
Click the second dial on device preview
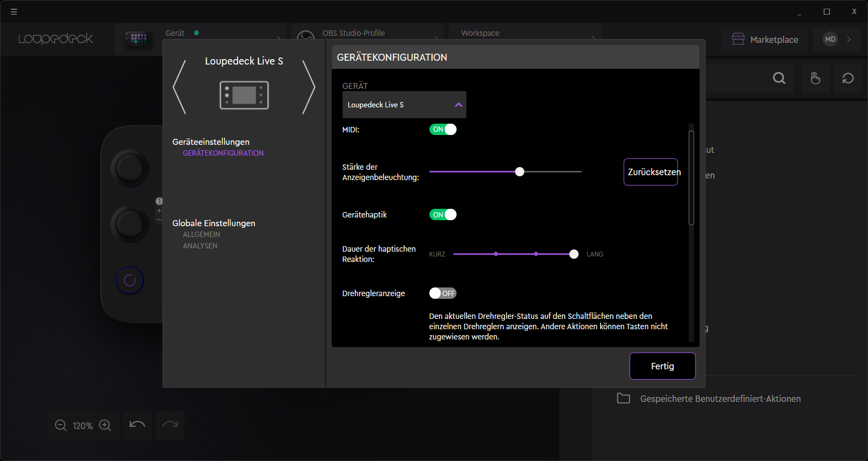[x=130, y=224]
